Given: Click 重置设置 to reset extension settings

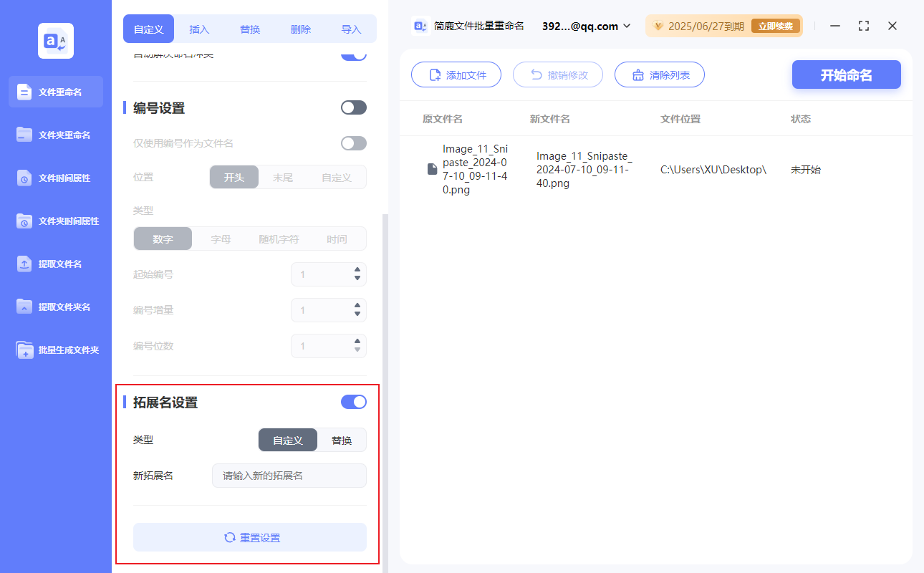Looking at the screenshot, I should (x=249, y=537).
